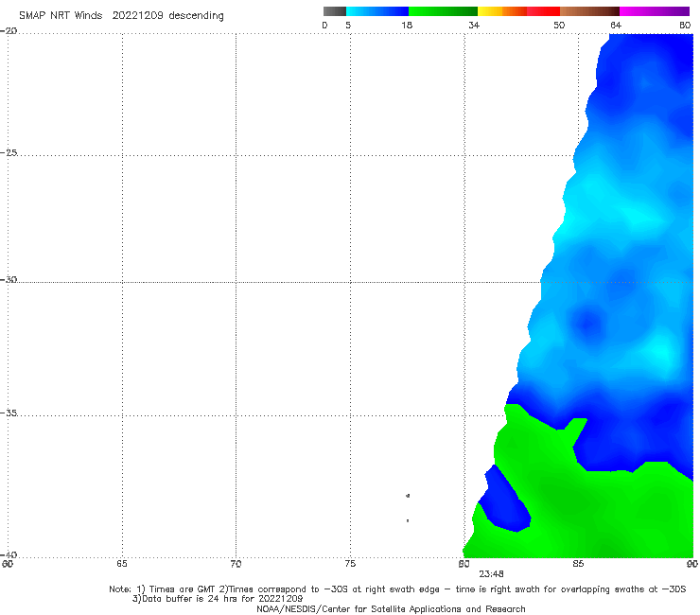Click the 'Times are GMT' note line
The width and height of the screenshot is (700, 615).
pos(397,589)
